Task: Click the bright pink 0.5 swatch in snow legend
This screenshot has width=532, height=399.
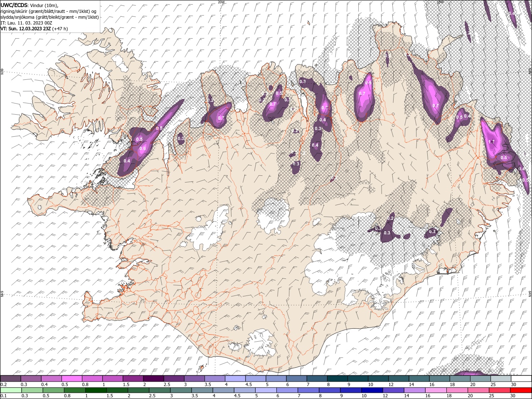Action: [72, 378]
